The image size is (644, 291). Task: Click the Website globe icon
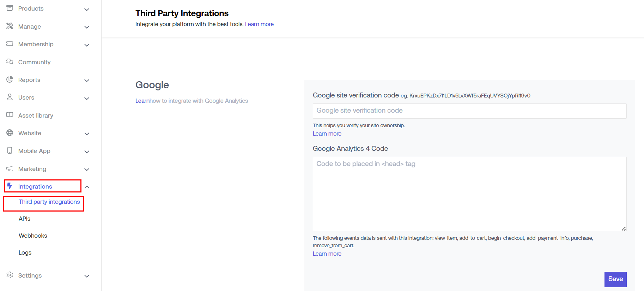point(10,133)
